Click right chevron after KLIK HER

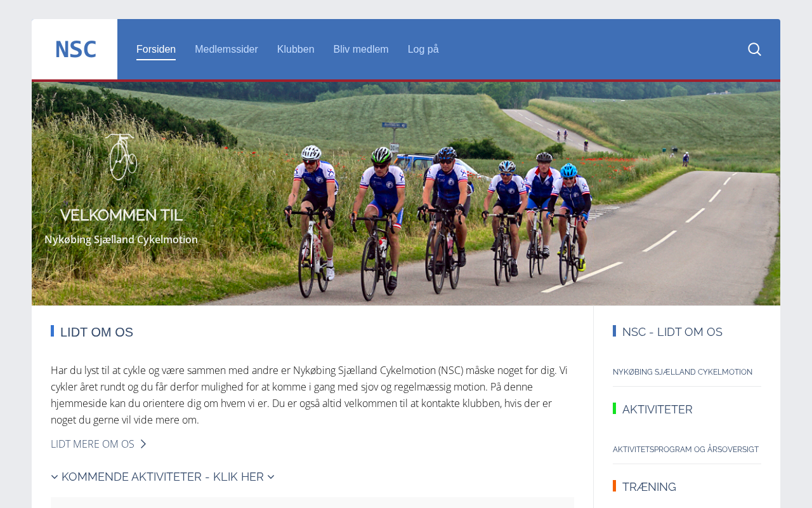(271, 477)
